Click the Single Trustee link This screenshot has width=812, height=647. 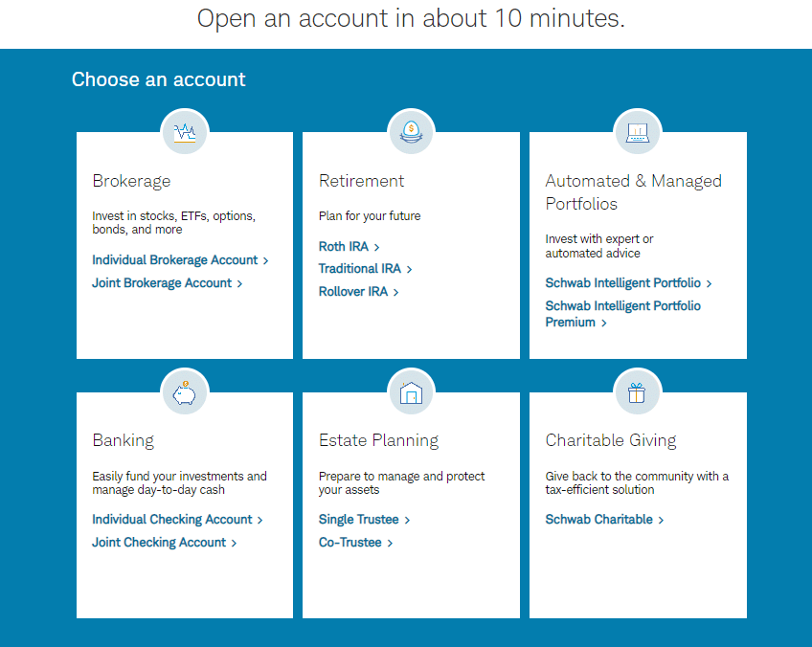(357, 519)
